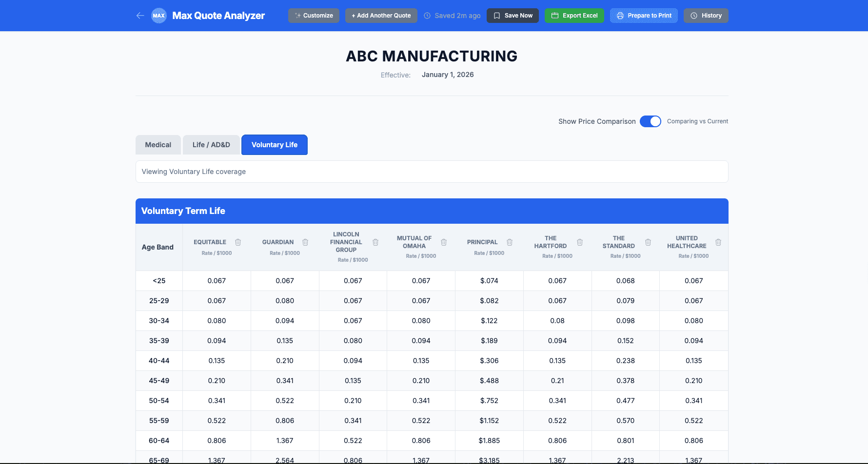Viewport: 868px width, 464px height.
Task: Click the back arrow icon
Action: (140, 16)
